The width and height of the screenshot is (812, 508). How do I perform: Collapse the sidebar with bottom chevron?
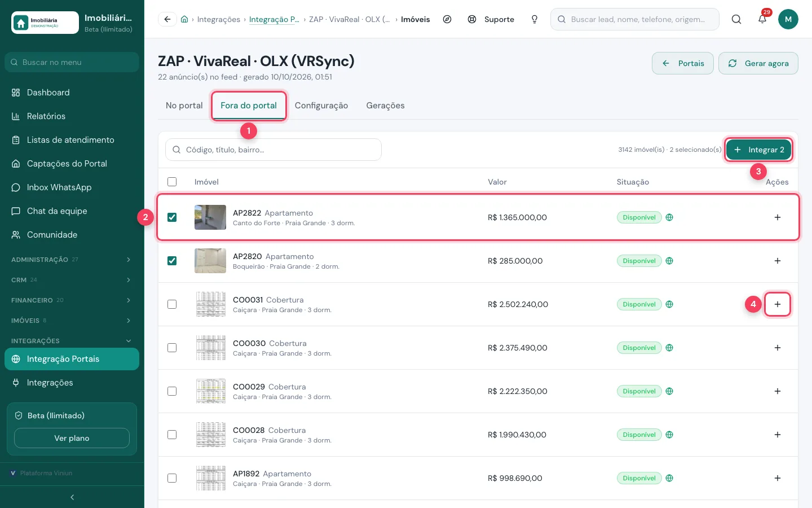(72, 497)
